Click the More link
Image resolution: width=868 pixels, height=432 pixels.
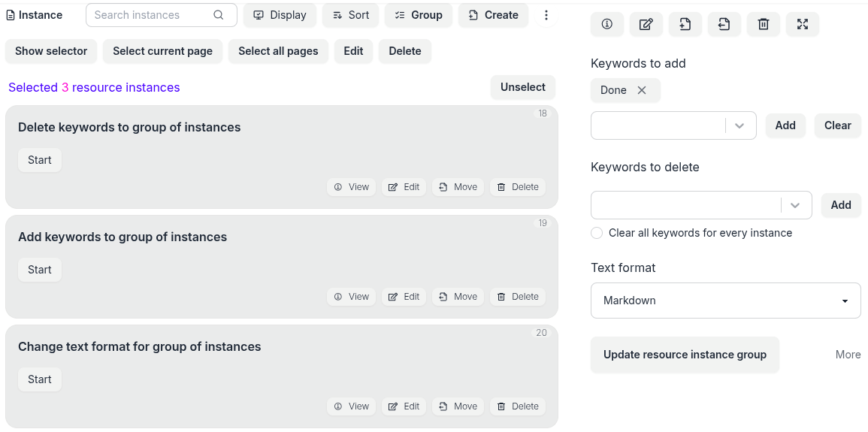[848, 355]
